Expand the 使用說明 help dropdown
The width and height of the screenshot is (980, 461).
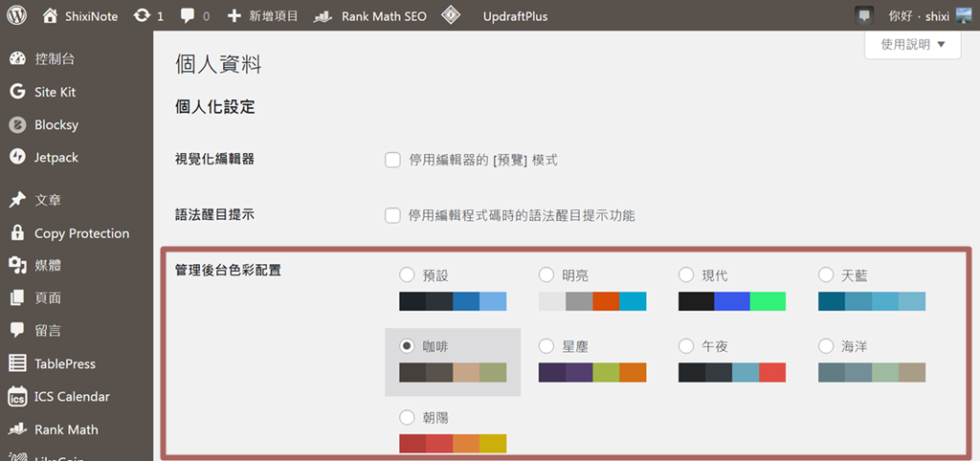912,44
